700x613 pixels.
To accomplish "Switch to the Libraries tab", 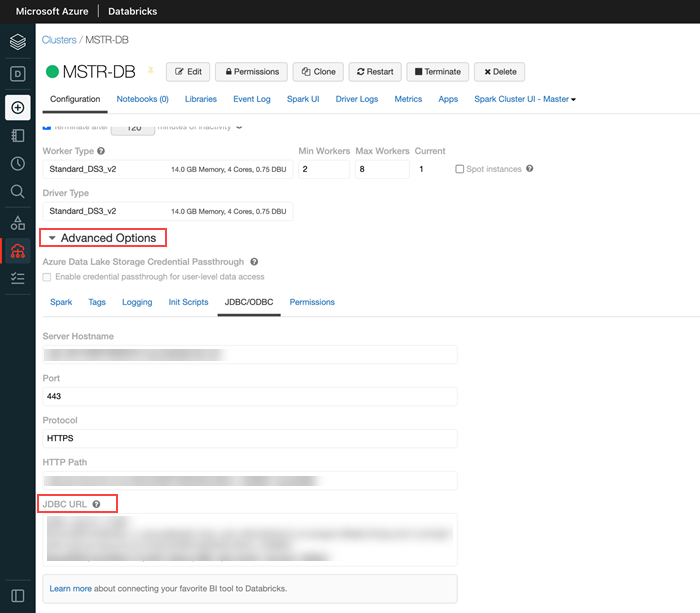I will pyautogui.click(x=200, y=99).
